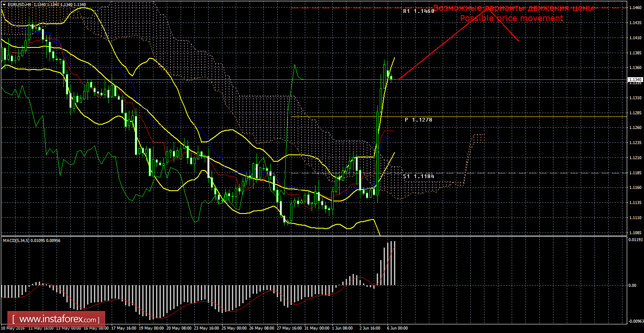Click the 11 May 16:00 time label
The image size is (644, 333).
[x=40, y=328]
